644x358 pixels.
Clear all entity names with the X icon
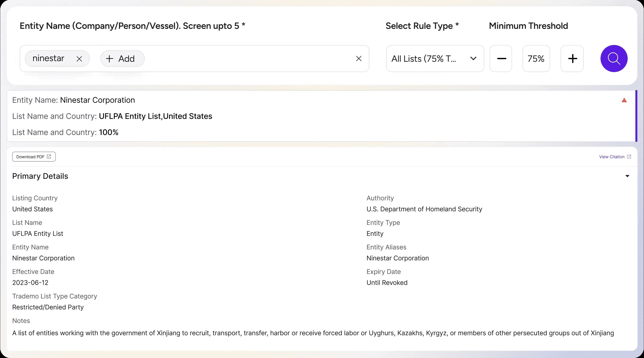(x=359, y=59)
